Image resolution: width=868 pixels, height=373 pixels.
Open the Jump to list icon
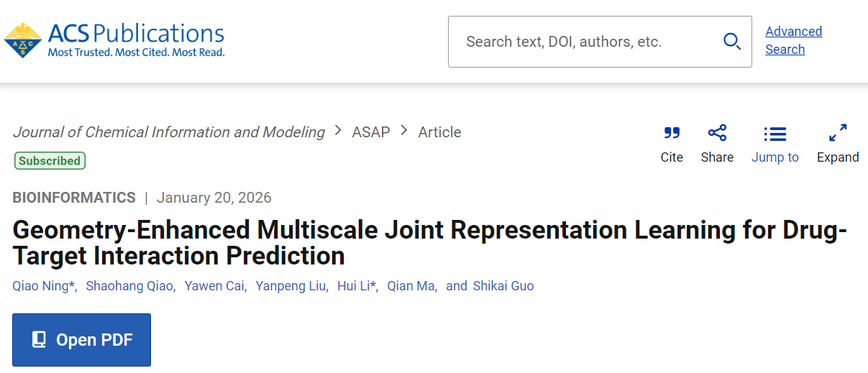tap(775, 134)
